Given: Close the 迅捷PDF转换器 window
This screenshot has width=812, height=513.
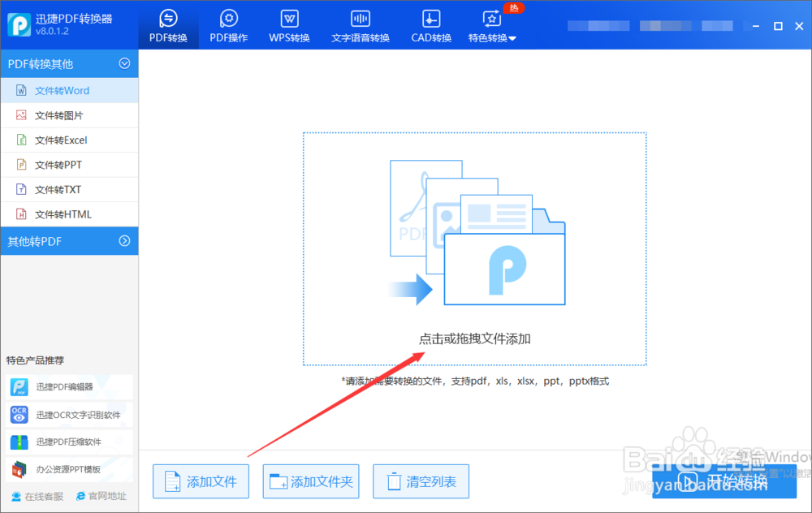Looking at the screenshot, I should (x=799, y=26).
